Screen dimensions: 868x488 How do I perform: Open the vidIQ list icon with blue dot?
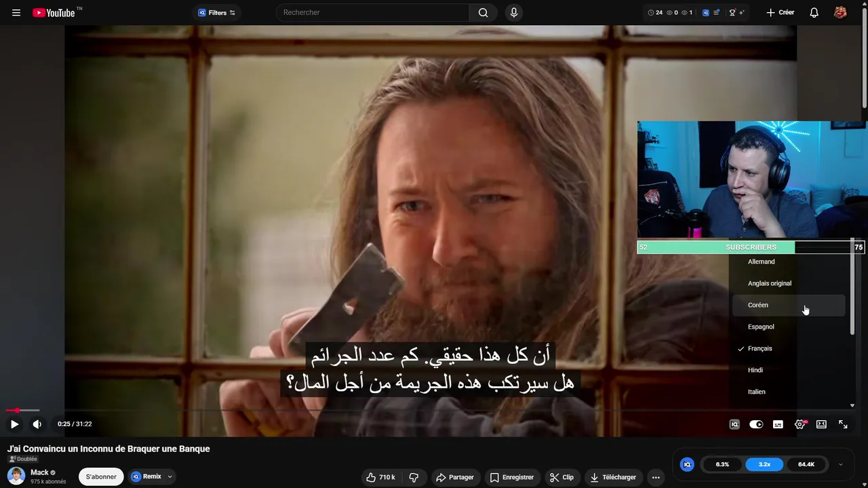pos(717,13)
